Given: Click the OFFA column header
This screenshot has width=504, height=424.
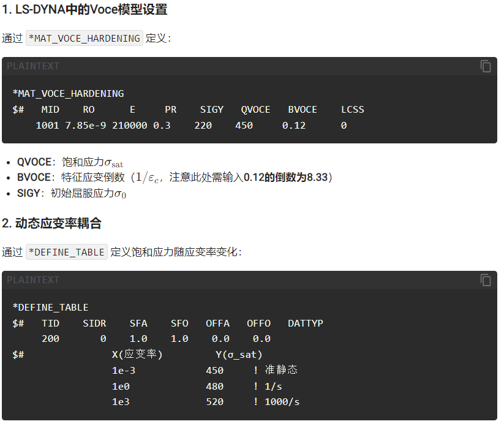Looking at the screenshot, I should [x=218, y=324].
